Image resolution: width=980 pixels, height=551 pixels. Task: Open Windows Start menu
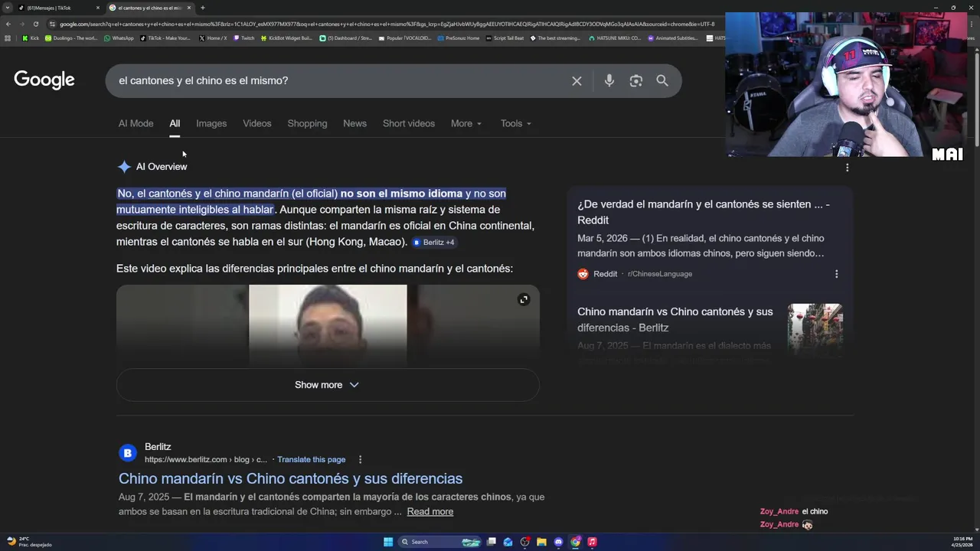pos(388,542)
